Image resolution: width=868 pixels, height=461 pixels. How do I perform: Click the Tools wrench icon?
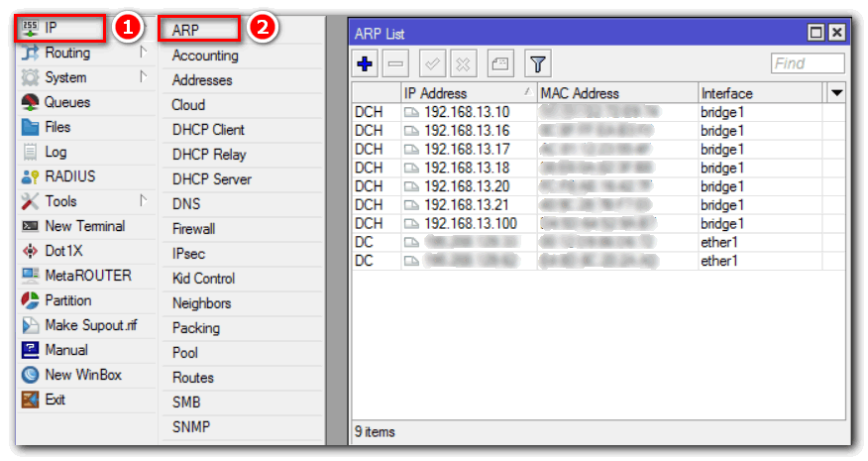pos(30,201)
